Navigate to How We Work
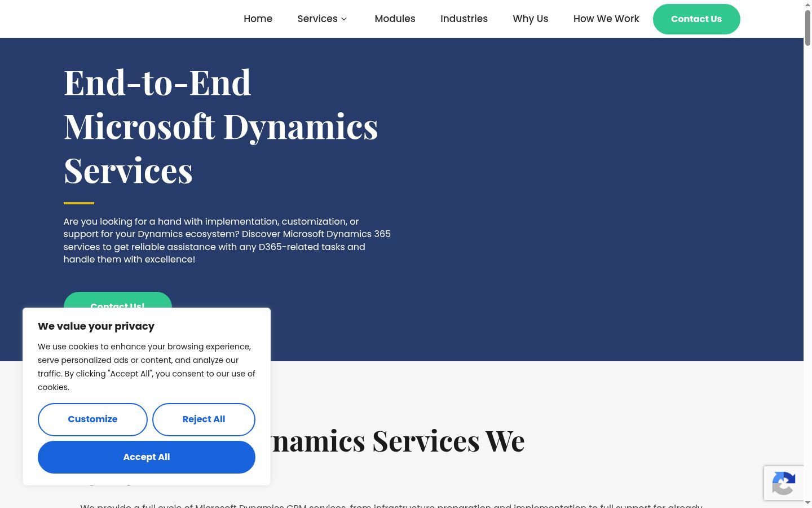 tap(606, 19)
